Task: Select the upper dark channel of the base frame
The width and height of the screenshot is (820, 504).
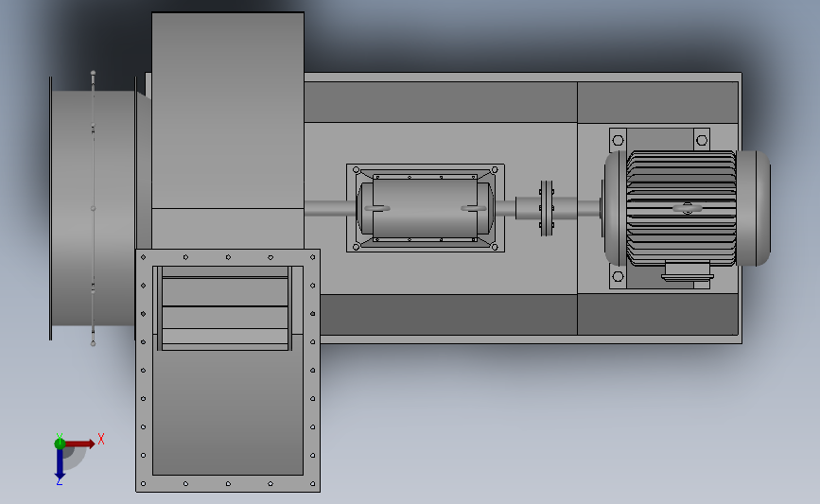Action: click(441, 102)
